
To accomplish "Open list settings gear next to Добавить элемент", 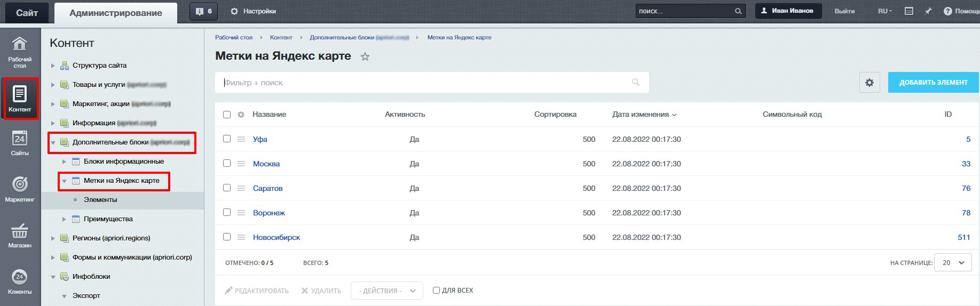I will click(870, 83).
